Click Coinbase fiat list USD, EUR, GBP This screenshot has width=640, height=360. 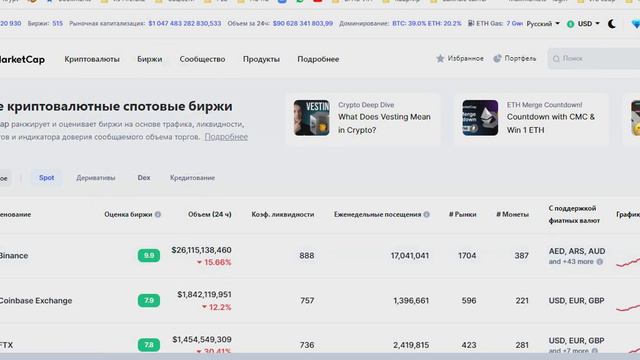click(576, 301)
